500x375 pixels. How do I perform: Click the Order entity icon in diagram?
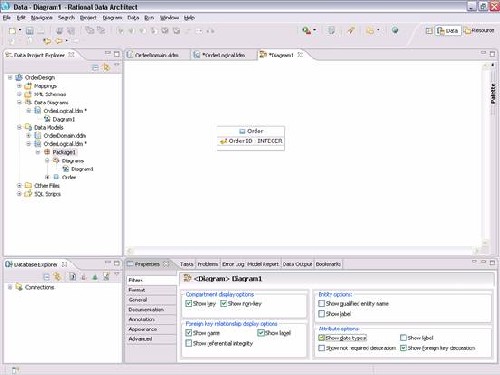(x=242, y=131)
